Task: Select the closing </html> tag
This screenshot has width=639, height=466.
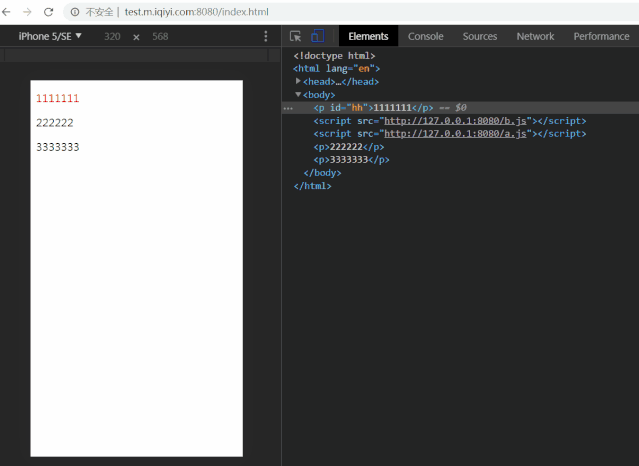Action: [313, 186]
